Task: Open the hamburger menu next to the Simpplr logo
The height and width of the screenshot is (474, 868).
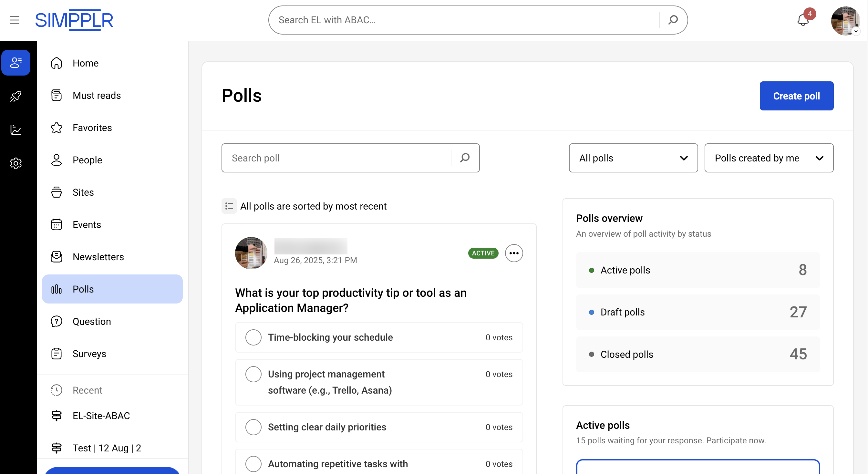Action: point(15,20)
